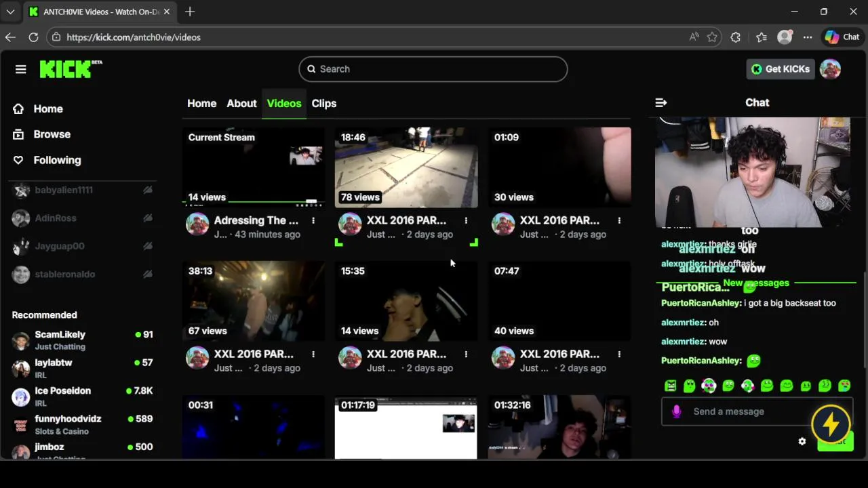This screenshot has height=488, width=868.
Task: Open options menu for the 40 views video
Action: (x=619, y=354)
